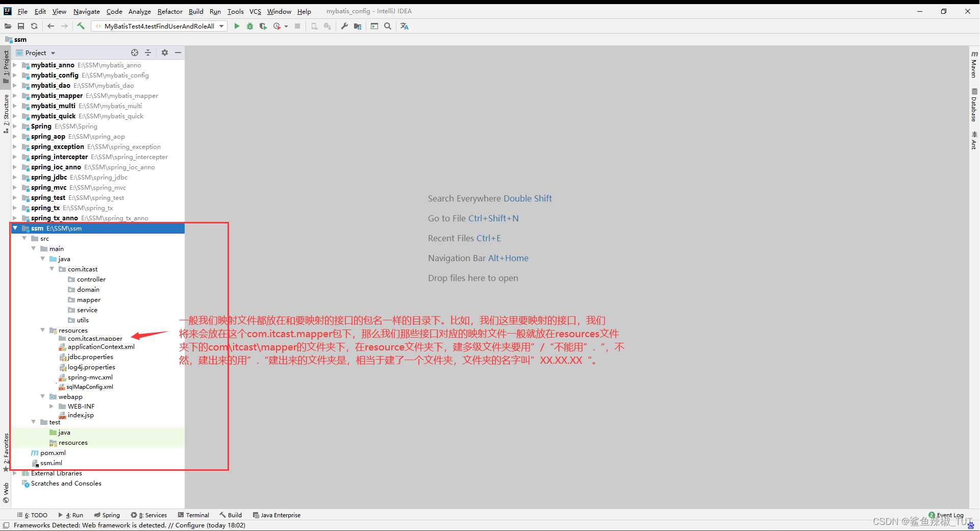980x531 pixels.
Task: Navigate back with the left arrow icon
Action: (51, 26)
